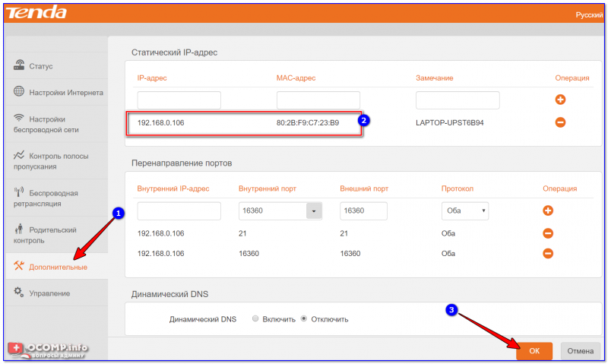Focus the static IP-адрес input field
The image size is (608, 364).
coord(179,100)
